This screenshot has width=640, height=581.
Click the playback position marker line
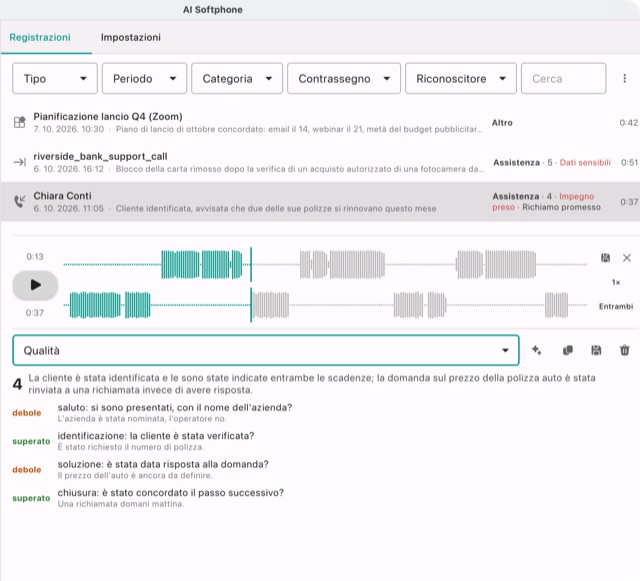pyautogui.click(x=251, y=285)
